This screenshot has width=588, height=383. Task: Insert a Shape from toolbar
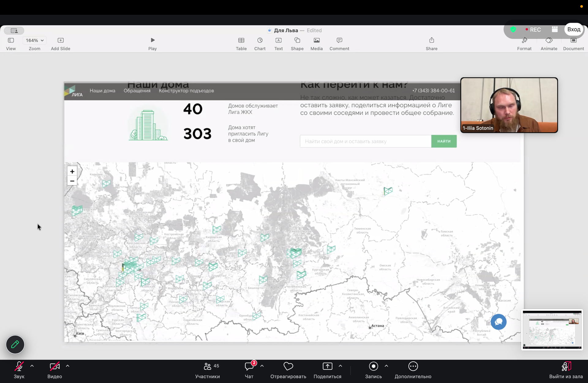(297, 40)
